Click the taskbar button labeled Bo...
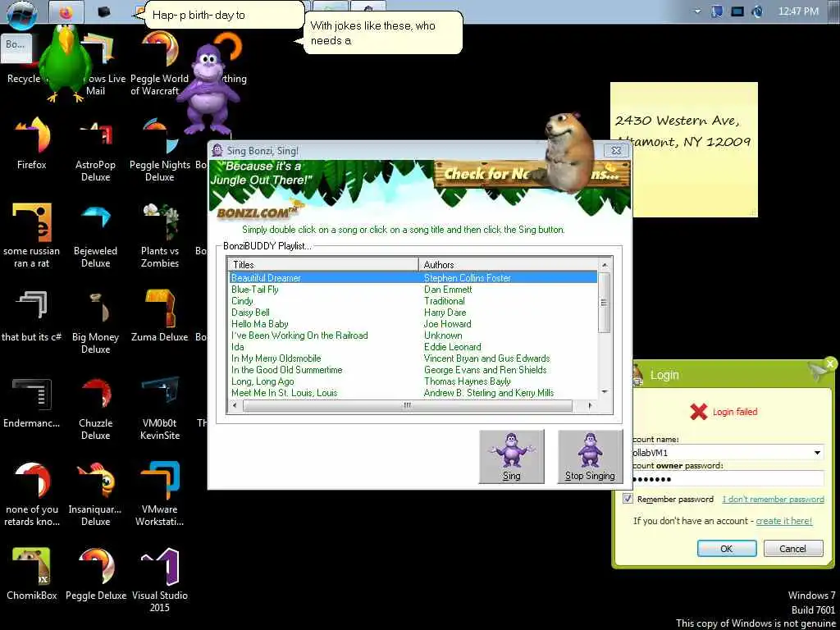 tap(16, 47)
